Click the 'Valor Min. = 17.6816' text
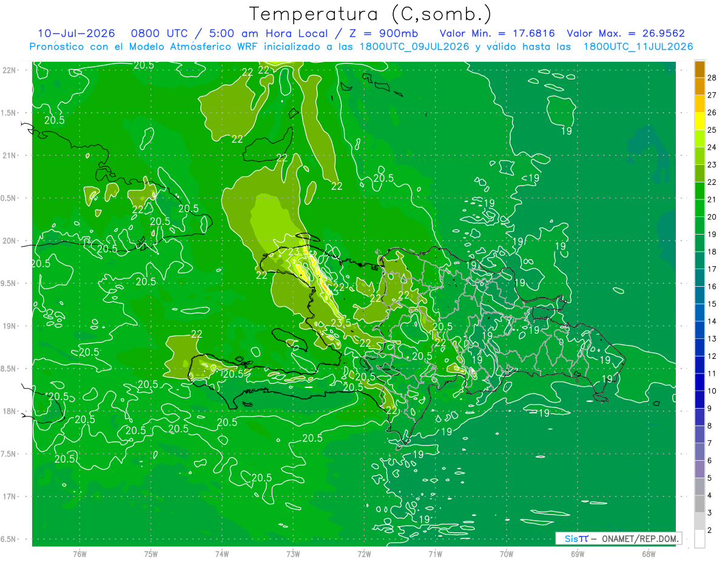 tap(497, 33)
